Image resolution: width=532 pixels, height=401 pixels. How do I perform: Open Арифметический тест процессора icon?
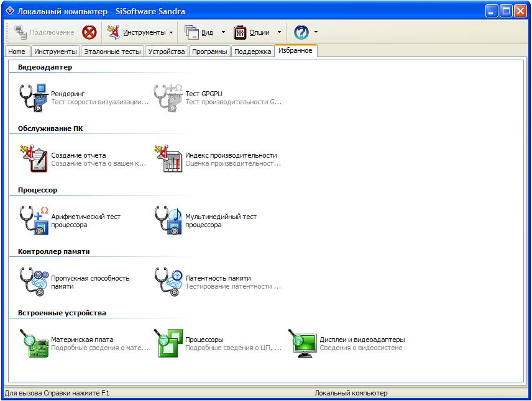[x=34, y=220]
